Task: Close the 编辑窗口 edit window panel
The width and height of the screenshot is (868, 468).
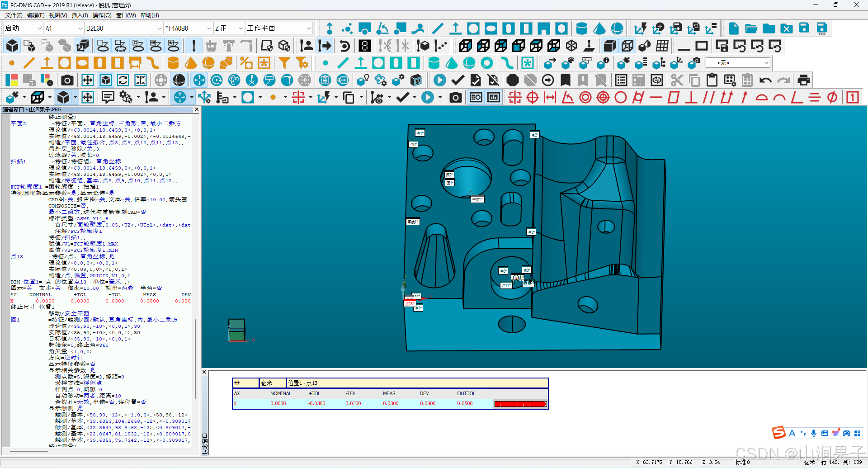Action: [x=196, y=109]
